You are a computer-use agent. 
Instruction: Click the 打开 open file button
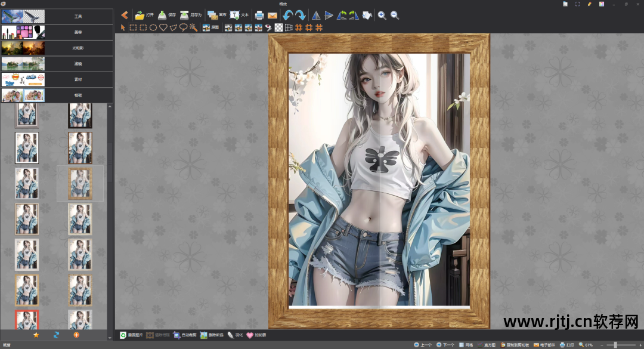(x=144, y=16)
